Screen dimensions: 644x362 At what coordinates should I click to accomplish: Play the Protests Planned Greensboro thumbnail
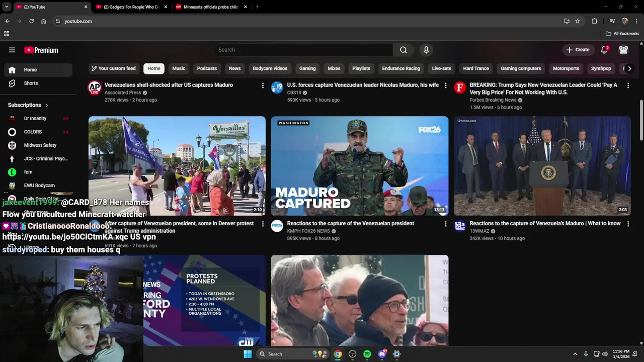(204, 301)
